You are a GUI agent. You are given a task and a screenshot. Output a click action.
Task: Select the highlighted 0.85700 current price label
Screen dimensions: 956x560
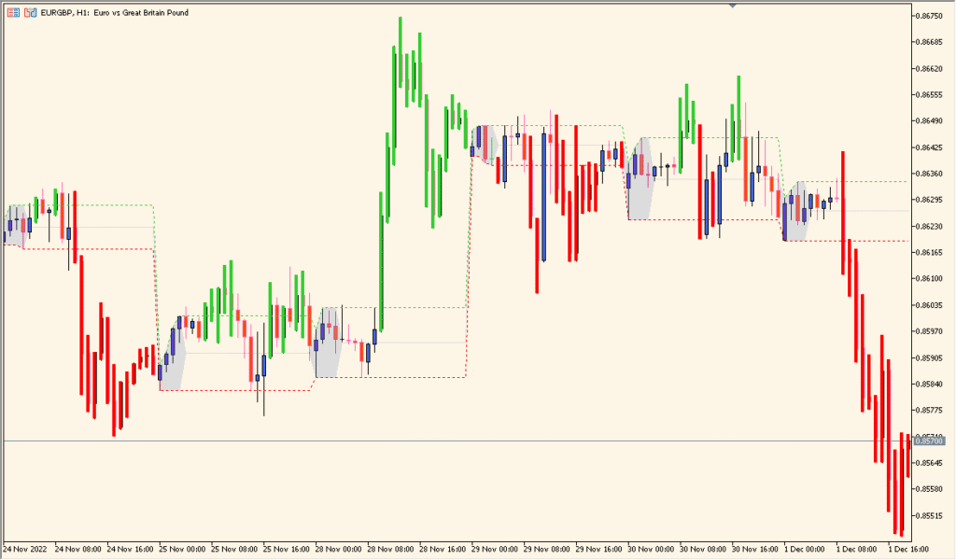click(929, 441)
